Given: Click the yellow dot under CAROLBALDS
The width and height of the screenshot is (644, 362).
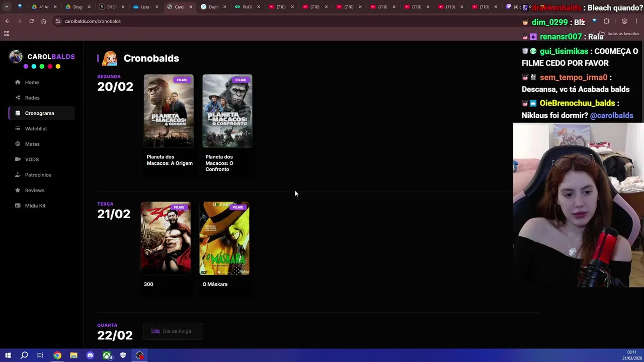Looking at the screenshot, I should click(x=58, y=66).
